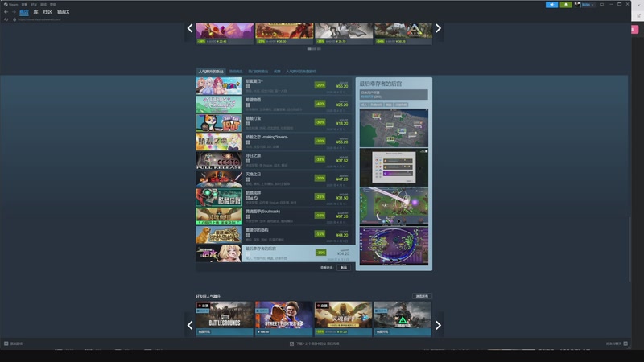Click the browse all button above friends carousel
This screenshot has height=362, width=644.
coord(422,296)
